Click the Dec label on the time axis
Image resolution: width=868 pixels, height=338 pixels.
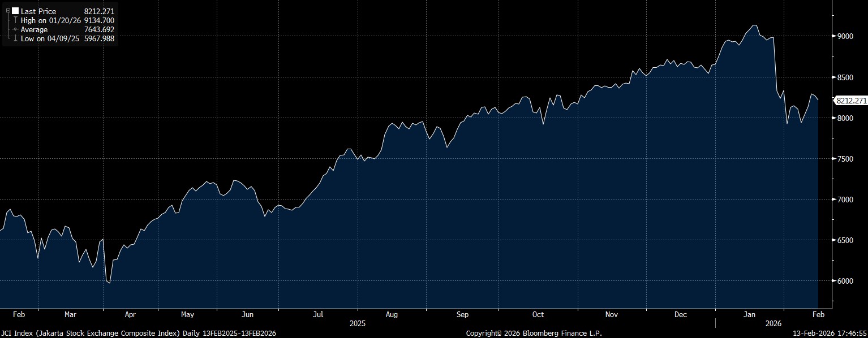pos(681,314)
